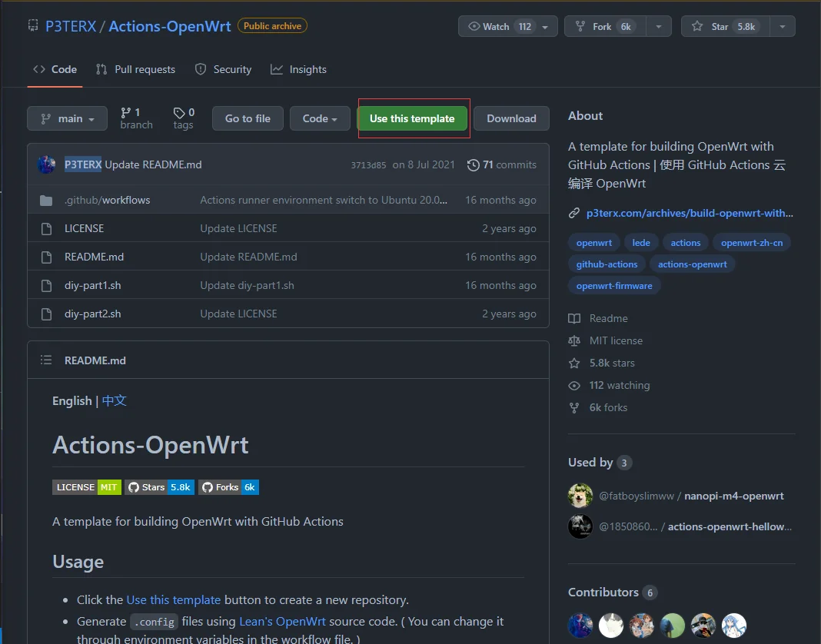Expand the Fork dropdown arrow
The image size is (821, 644).
(659, 26)
